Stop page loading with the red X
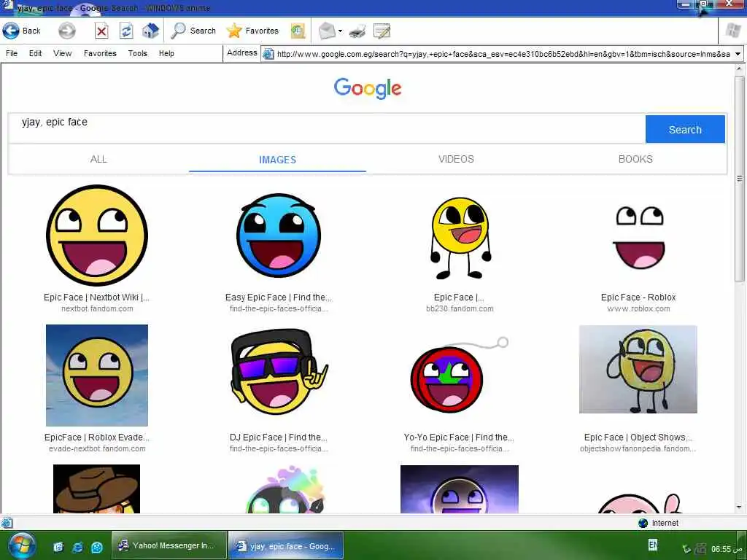747x560 pixels. point(101,31)
